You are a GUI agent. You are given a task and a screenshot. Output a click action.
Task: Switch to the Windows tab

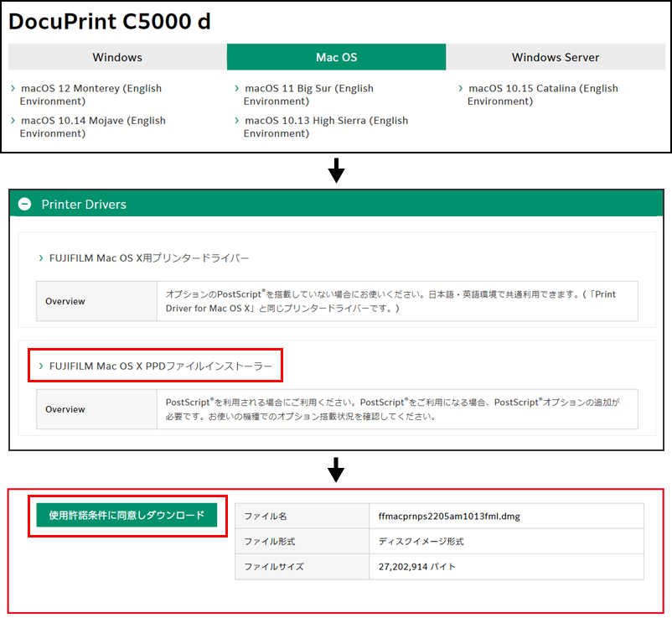(x=117, y=57)
